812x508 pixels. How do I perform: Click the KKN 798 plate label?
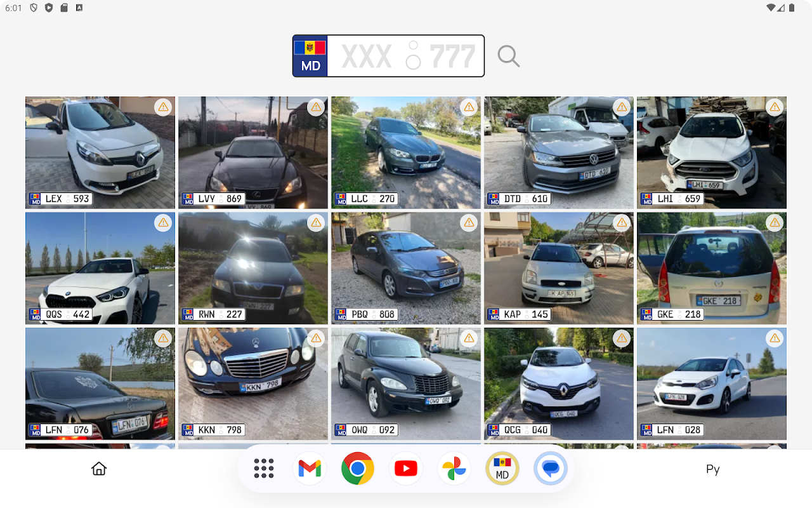[213, 430]
